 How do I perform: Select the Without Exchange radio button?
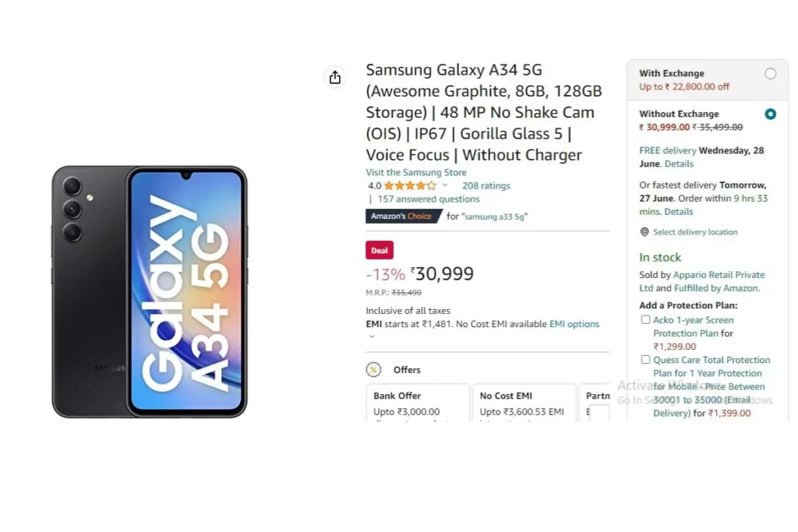(x=771, y=114)
